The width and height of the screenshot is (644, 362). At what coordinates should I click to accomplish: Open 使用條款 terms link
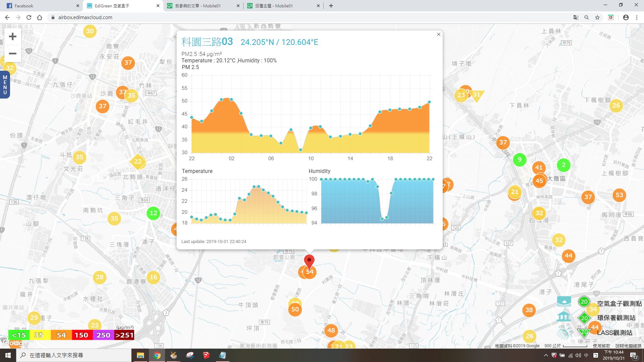[601, 346]
